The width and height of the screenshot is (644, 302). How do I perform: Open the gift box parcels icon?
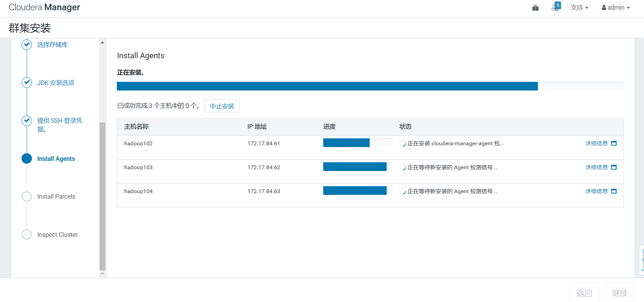tap(535, 8)
